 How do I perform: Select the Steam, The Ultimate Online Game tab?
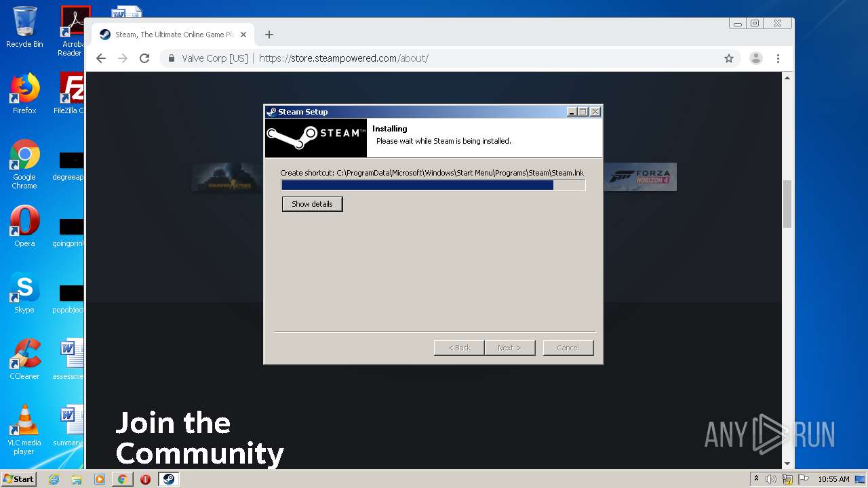[174, 35]
